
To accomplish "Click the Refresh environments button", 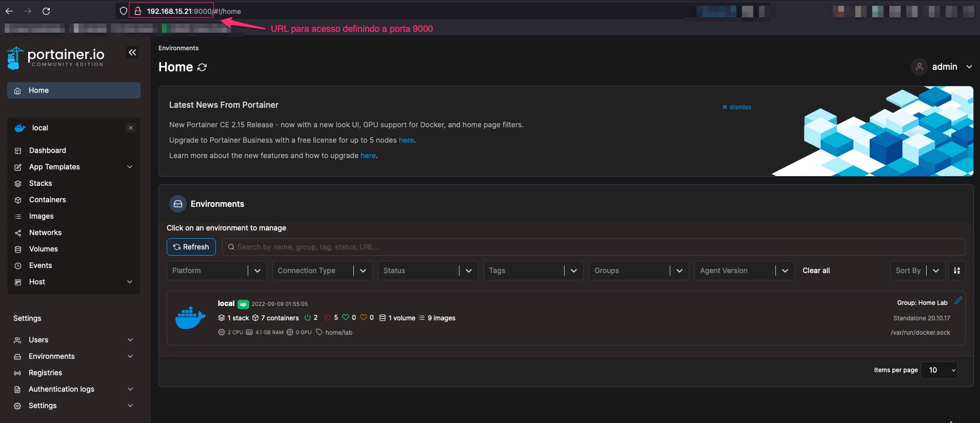I will 191,247.
